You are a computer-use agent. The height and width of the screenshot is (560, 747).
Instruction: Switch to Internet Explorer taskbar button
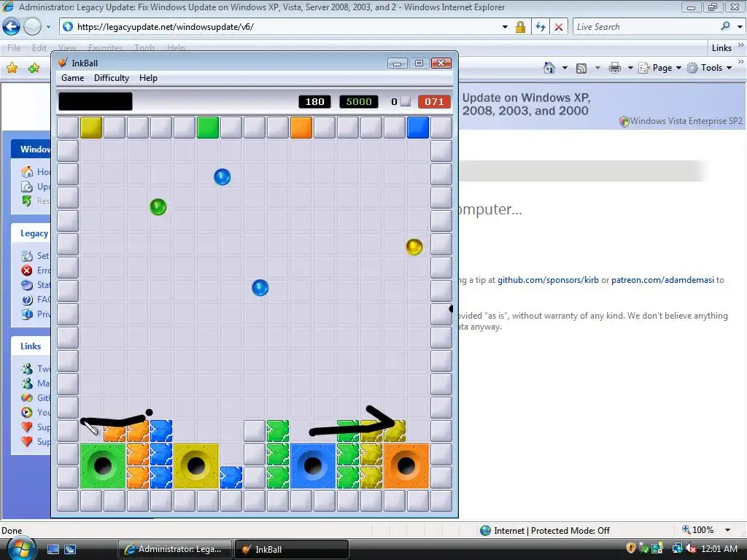tap(175, 549)
